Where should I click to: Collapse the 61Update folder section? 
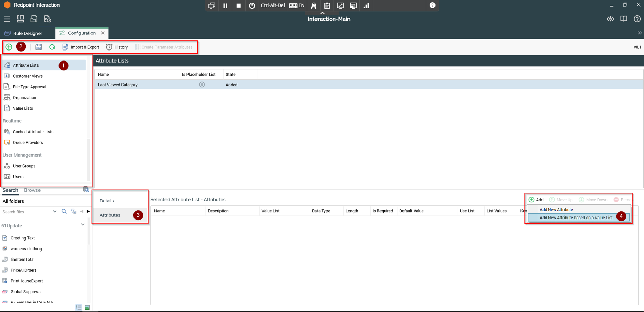point(83,225)
